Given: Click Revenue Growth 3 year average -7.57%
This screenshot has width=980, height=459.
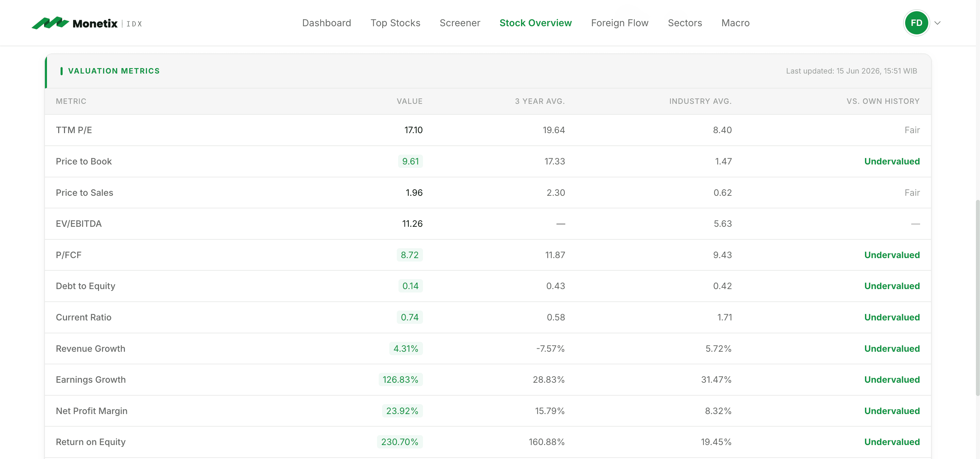Looking at the screenshot, I should pyautogui.click(x=550, y=349).
